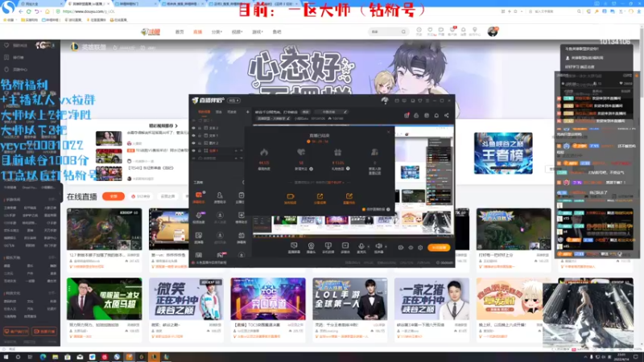Open microphone settings in streaming app
Image resolution: width=644 pixels, height=362 pixels.
click(x=361, y=247)
